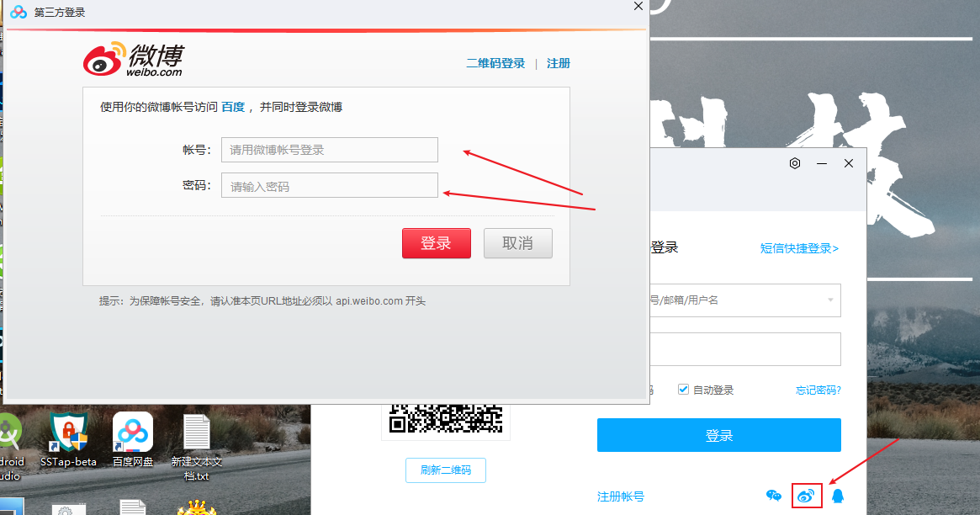
Task: Toggle the 自动登录 checkbox
Action: 684,390
